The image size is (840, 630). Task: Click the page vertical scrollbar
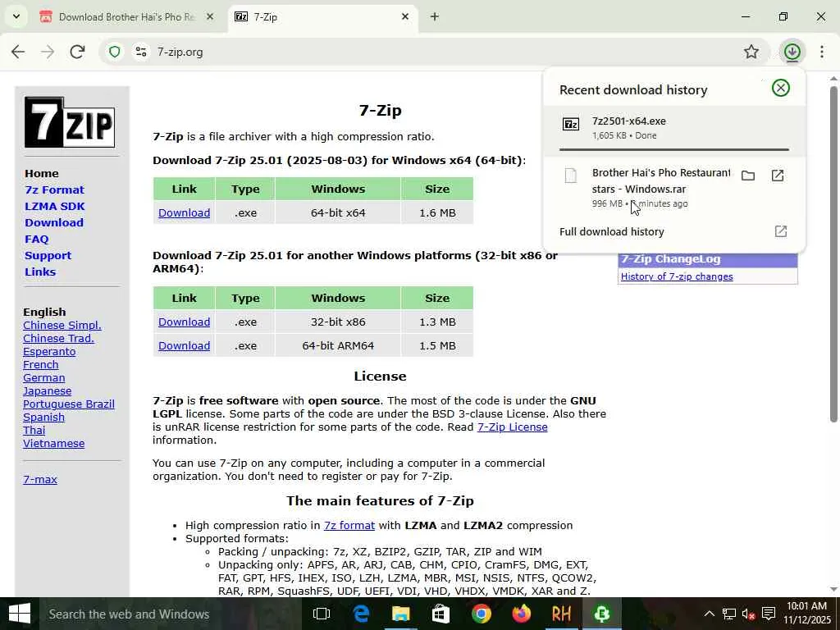tap(833, 254)
